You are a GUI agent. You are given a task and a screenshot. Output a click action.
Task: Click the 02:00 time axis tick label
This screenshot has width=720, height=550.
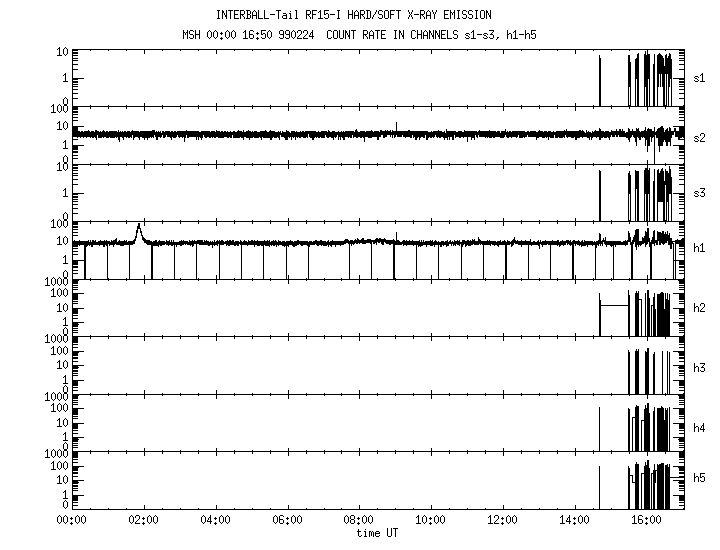pyautogui.click(x=144, y=520)
